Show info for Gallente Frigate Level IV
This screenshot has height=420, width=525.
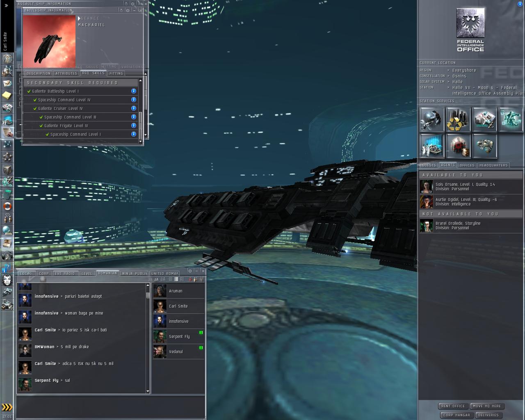coord(134,126)
